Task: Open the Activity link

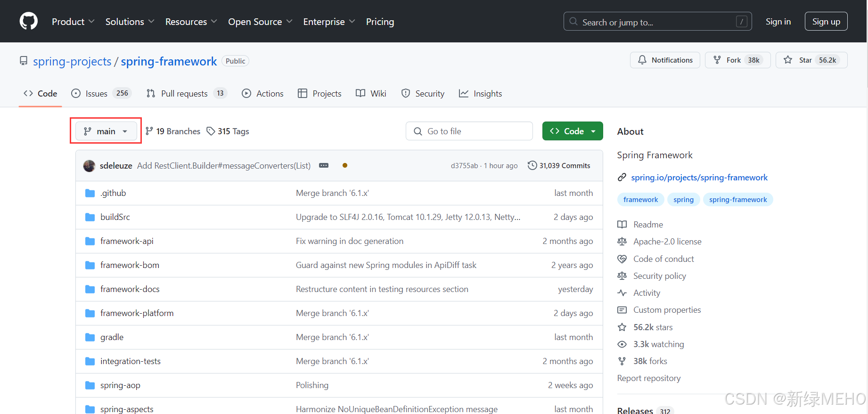Action: pos(639,293)
